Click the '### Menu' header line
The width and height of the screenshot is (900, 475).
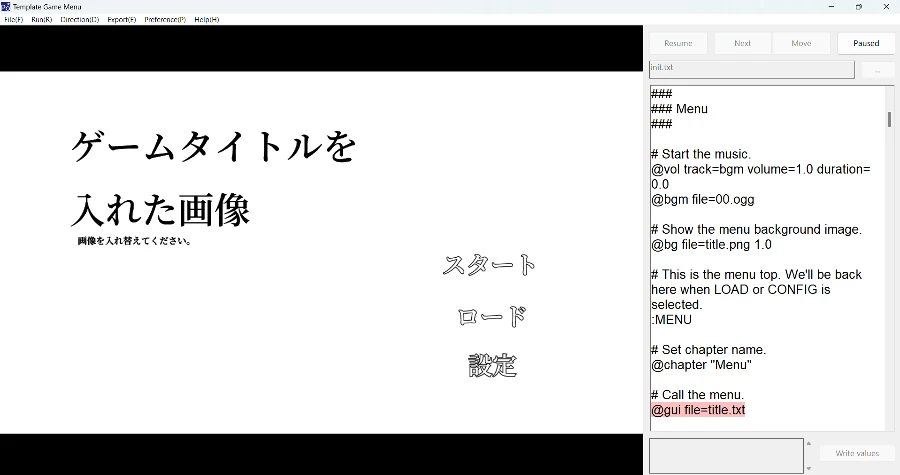pos(680,109)
